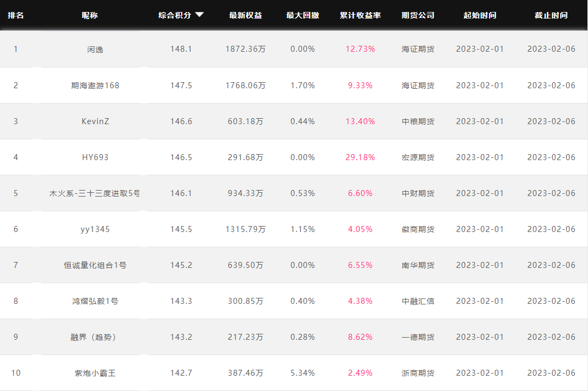This screenshot has width=588, height=391.
Task: Click the drawdown value 1.15%
Action: click(x=302, y=229)
